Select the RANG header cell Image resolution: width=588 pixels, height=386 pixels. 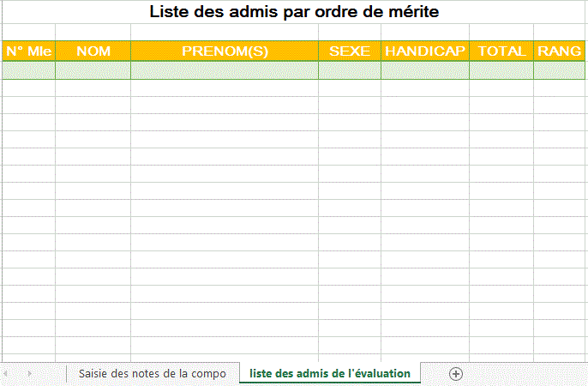point(559,51)
